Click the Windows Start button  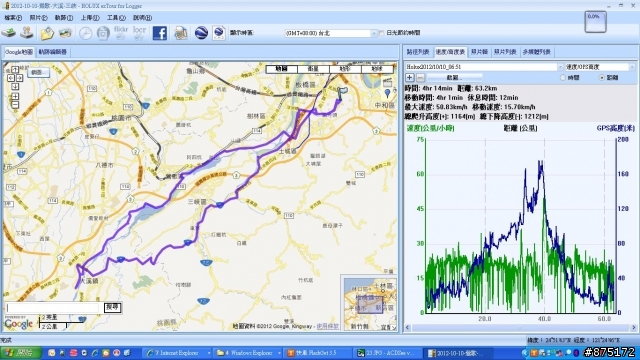(20, 353)
